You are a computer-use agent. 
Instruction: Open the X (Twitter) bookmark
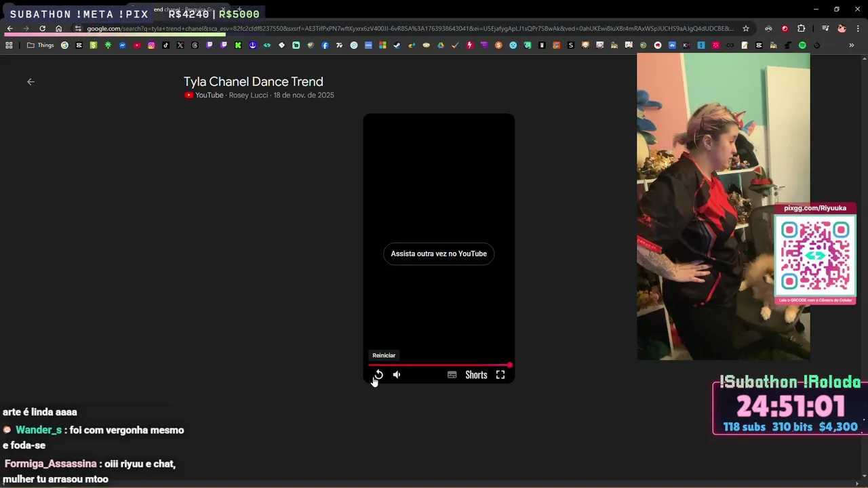[x=180, y=45]
